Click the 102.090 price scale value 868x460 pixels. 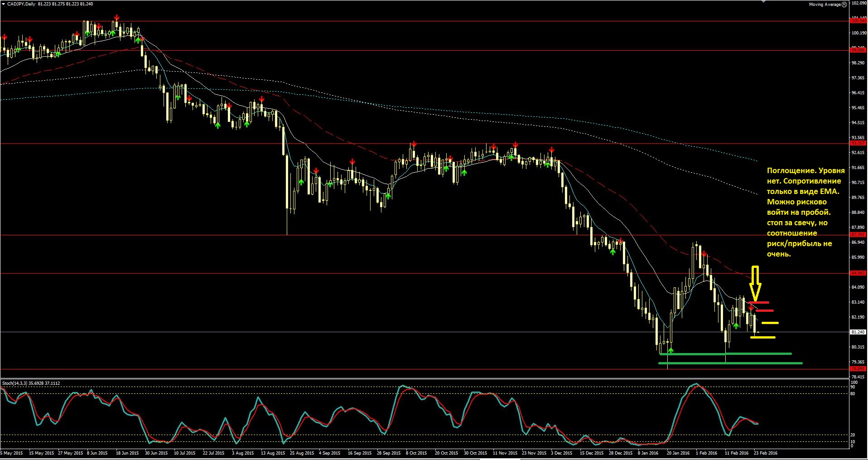(859, 3)
